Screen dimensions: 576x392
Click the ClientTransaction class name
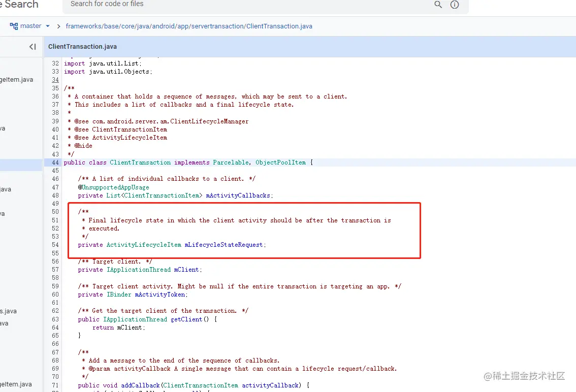tap(140, 162)
